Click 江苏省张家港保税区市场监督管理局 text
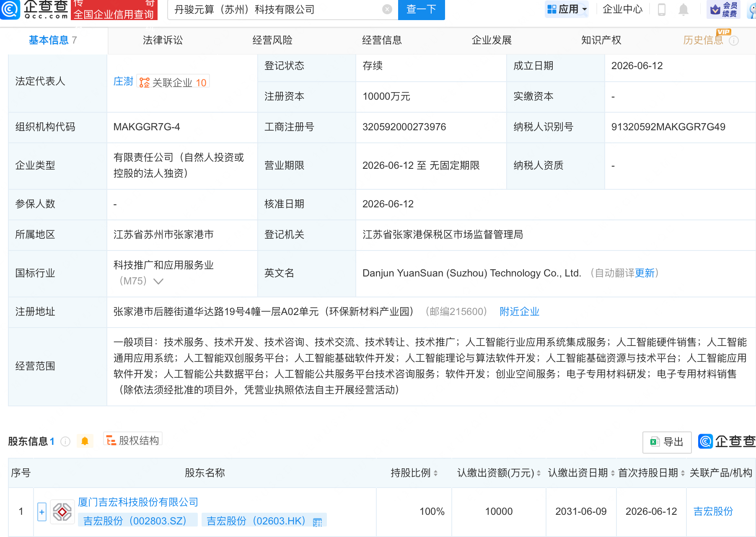The image size is (756, 537). [443, 235]
